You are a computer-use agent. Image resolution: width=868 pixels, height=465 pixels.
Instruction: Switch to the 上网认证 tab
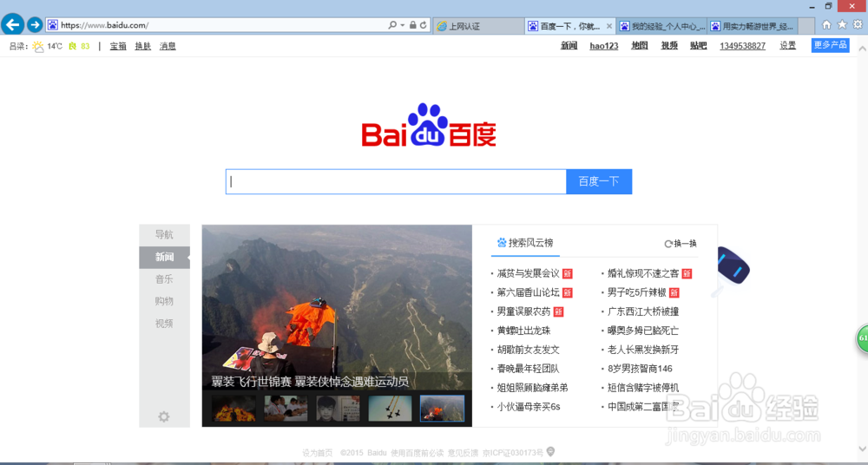(x=478, y=26)
